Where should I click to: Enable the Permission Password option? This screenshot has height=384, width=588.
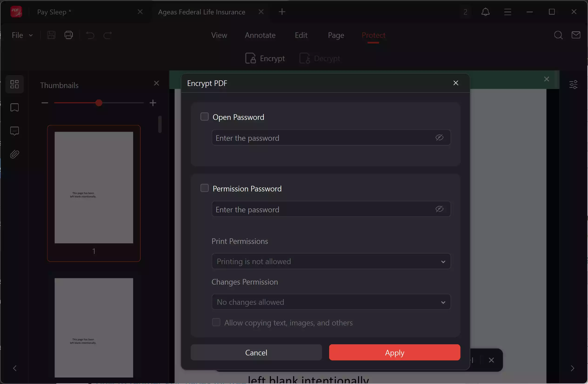click(204, 188)
